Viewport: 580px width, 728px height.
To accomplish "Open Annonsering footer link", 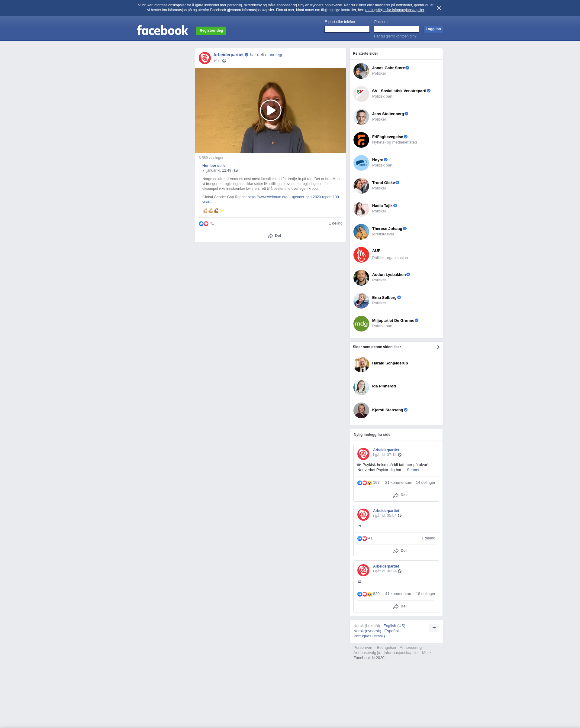I will point(411,647).
